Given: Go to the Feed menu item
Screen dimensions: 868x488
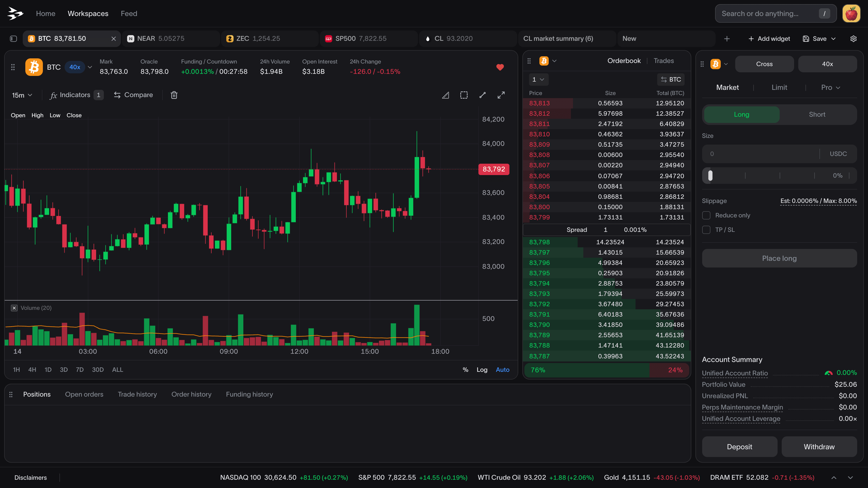Looking at the screenshot, I should pos(129,13).
